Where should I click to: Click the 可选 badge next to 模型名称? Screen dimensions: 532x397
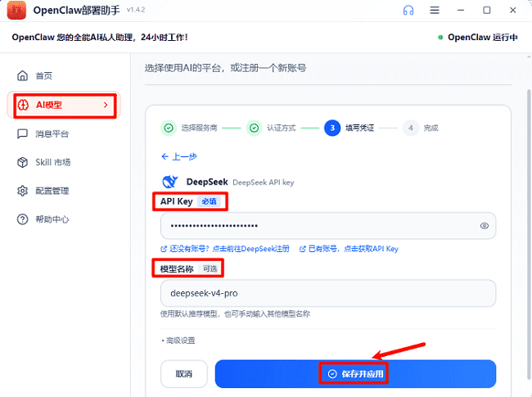(x=210, y=268)
